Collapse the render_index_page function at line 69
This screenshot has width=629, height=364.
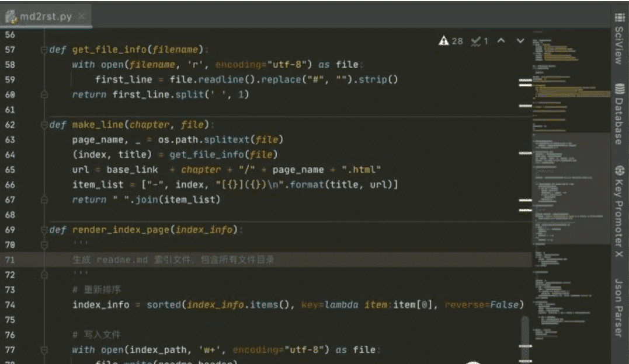(x=44, y=230)
